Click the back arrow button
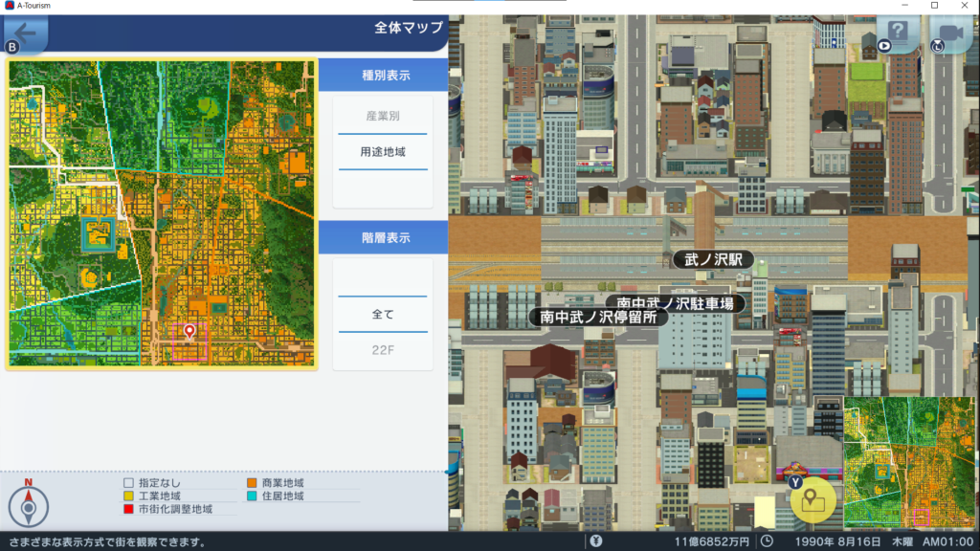The width and height of the screenshot is (980, 551). pos(24,33)
